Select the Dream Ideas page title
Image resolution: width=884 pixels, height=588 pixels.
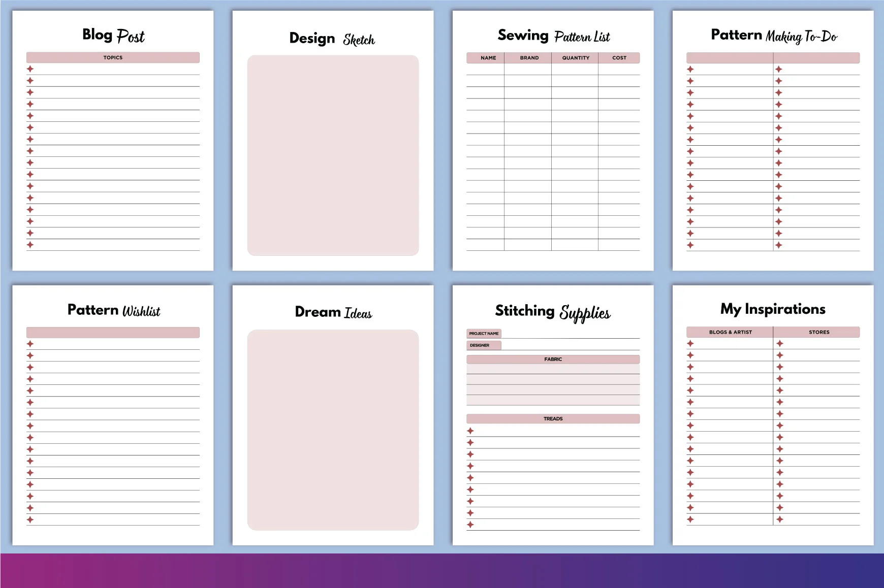pyautogui.click(x=333, y=312)
